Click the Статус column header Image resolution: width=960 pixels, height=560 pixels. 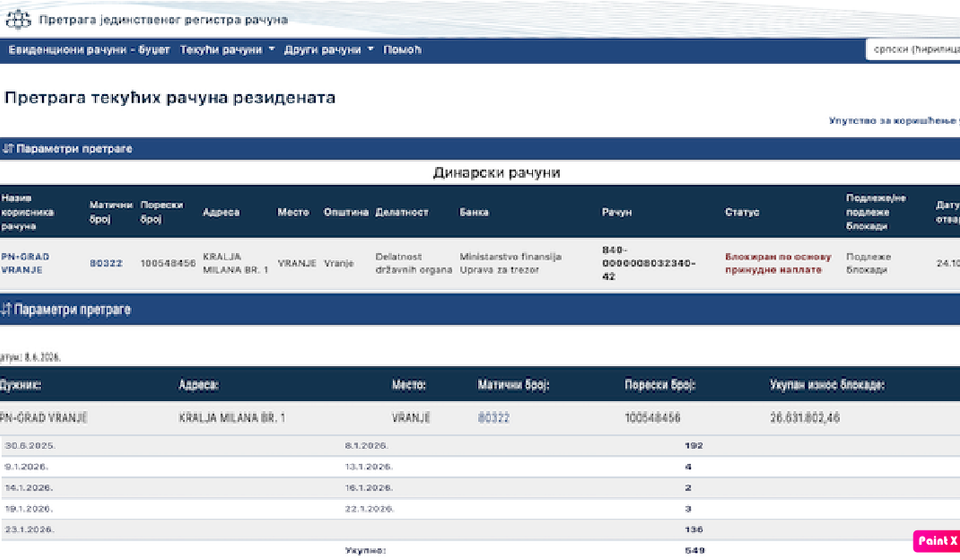coord(742,212)
